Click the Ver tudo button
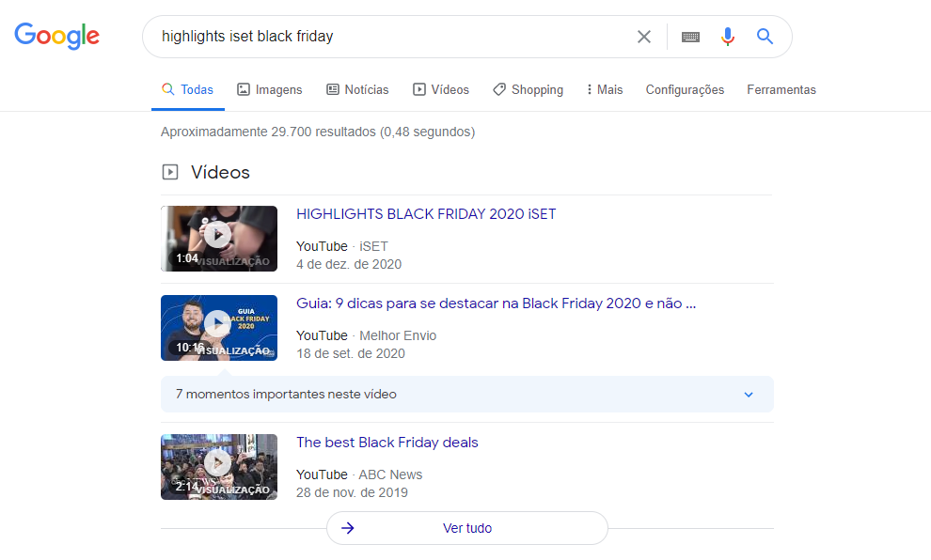This screenshot has height=560, width=931. click(x=467, y=528)
